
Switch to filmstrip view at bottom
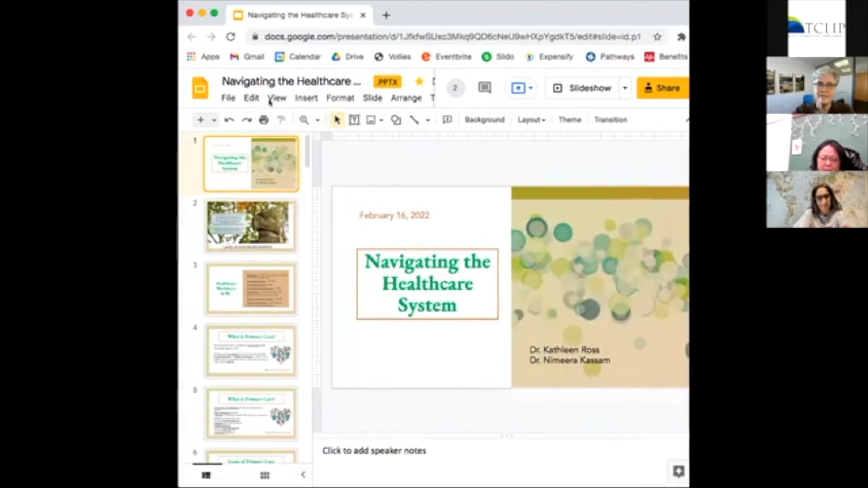206,475
